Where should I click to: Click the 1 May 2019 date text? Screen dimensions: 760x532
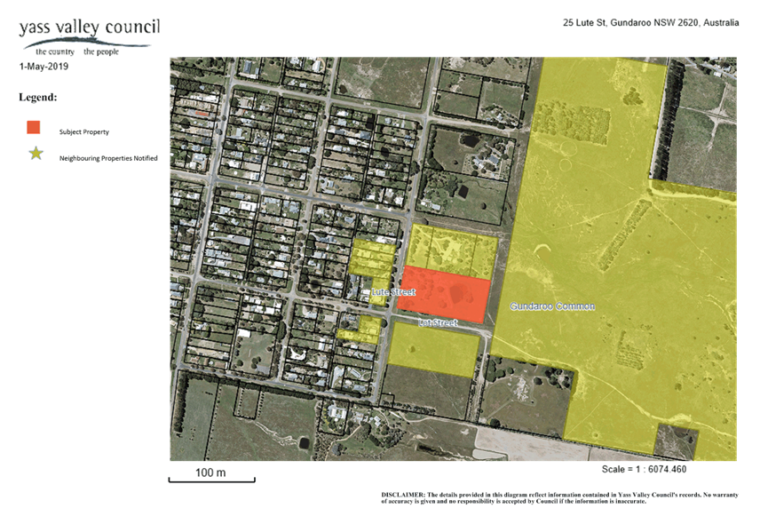click(x=44, y=67)
